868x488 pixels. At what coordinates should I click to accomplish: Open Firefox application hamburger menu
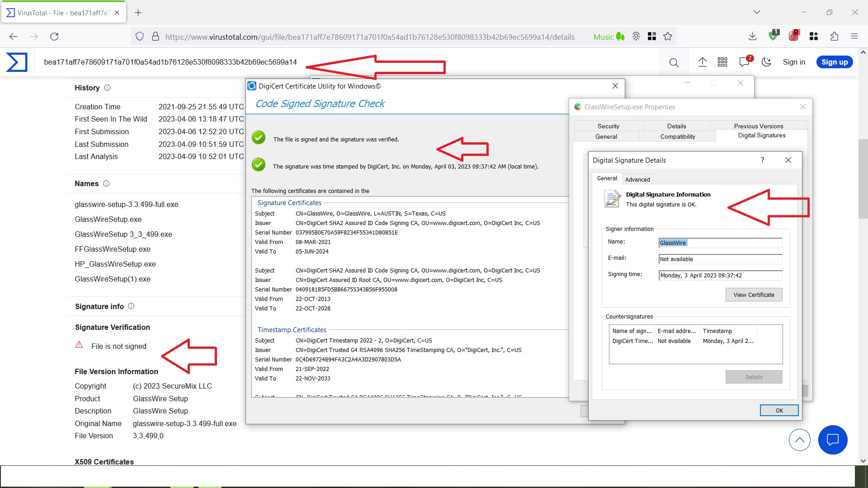click(x=854, y=37)
